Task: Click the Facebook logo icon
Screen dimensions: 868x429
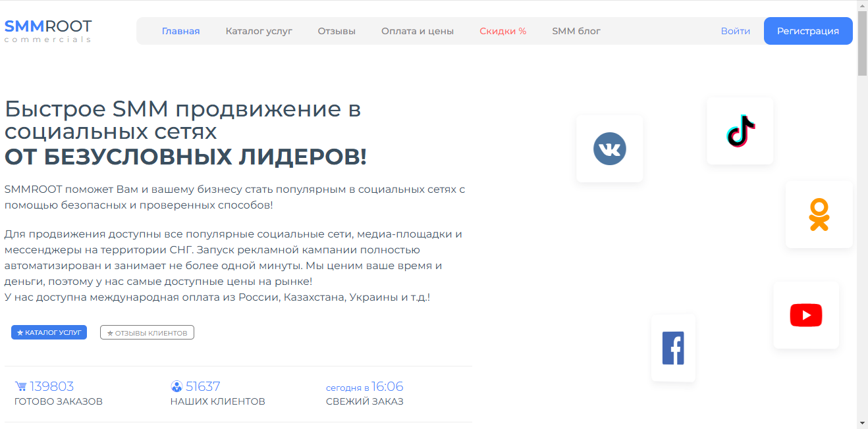Action: [x=673, y=348]
